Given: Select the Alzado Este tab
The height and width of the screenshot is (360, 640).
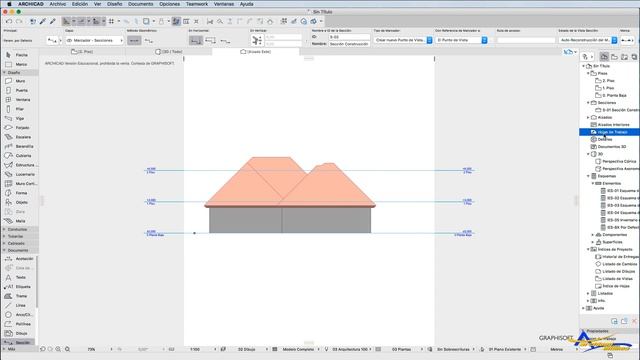Looking at the screenshot, I should point(256,52).
